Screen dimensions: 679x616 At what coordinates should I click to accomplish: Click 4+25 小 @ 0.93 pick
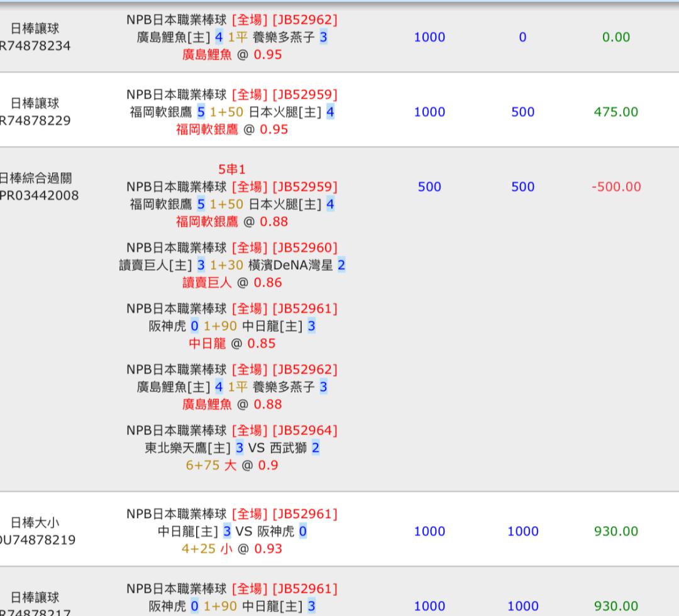click(x=231, y=549)
